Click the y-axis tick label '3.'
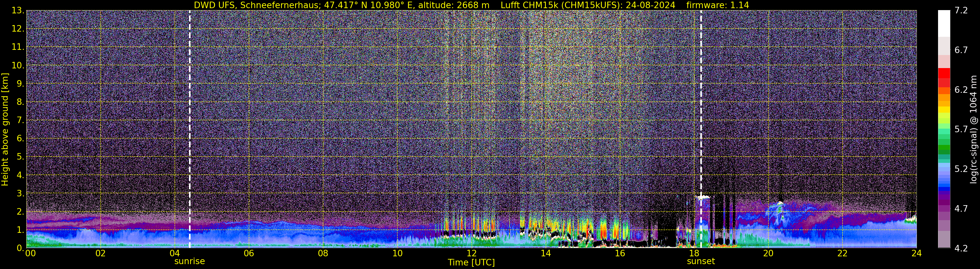 (20, 193)
